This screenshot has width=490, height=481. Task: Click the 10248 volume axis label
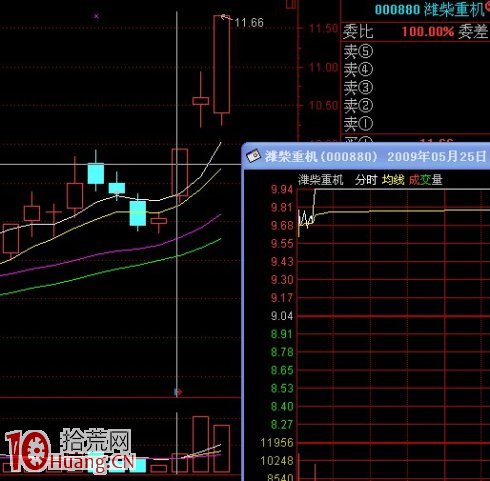[277, 461]
